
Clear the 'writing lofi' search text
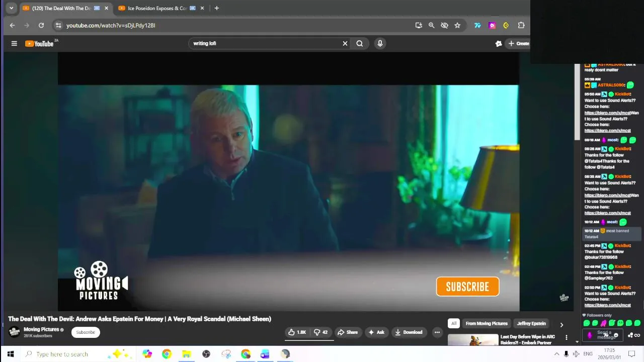[x=345, y=44]
